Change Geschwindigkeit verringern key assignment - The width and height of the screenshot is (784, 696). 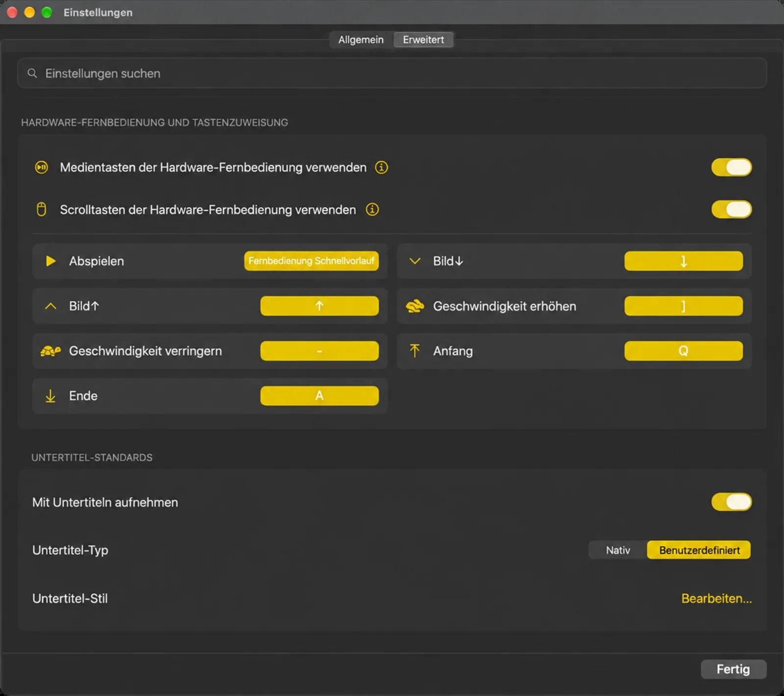coord(319,351)
